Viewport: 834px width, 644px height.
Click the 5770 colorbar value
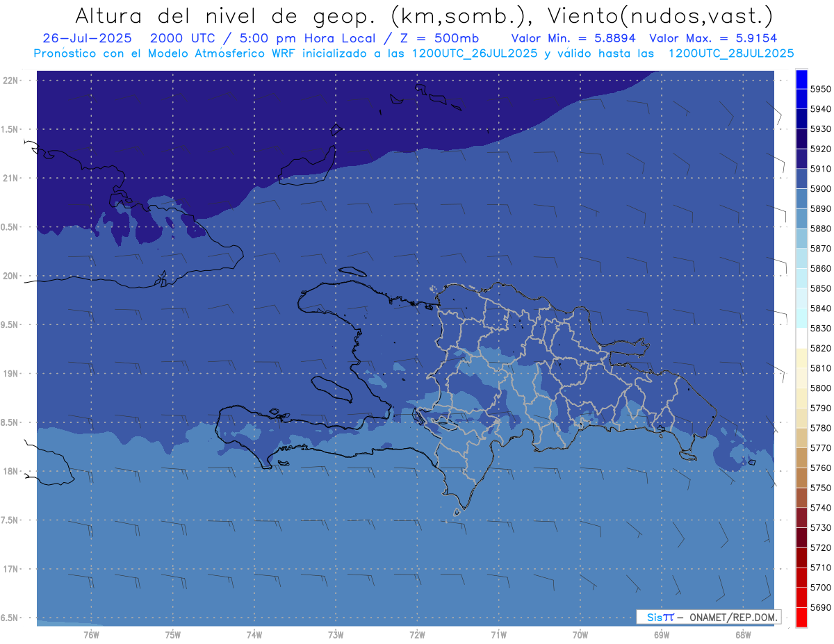tap(821, 448)
